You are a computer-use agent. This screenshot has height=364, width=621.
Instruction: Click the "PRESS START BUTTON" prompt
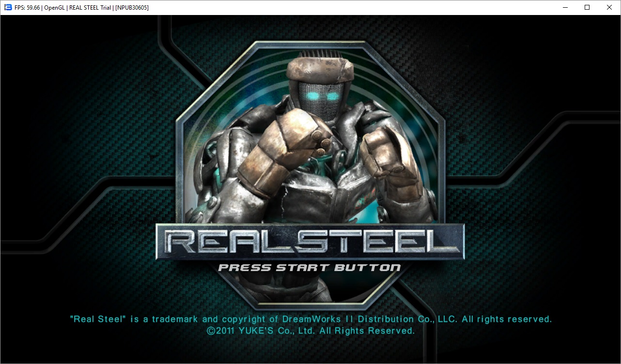click(x=310, y=268)
